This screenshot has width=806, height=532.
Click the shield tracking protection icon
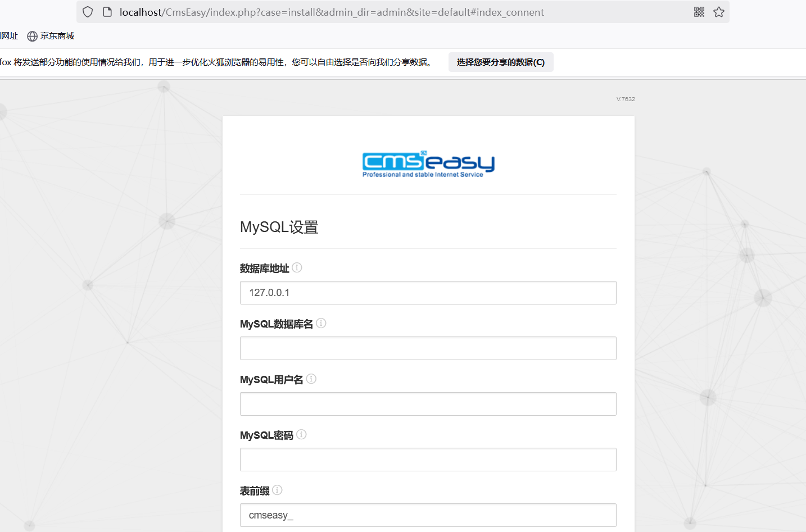88,12
